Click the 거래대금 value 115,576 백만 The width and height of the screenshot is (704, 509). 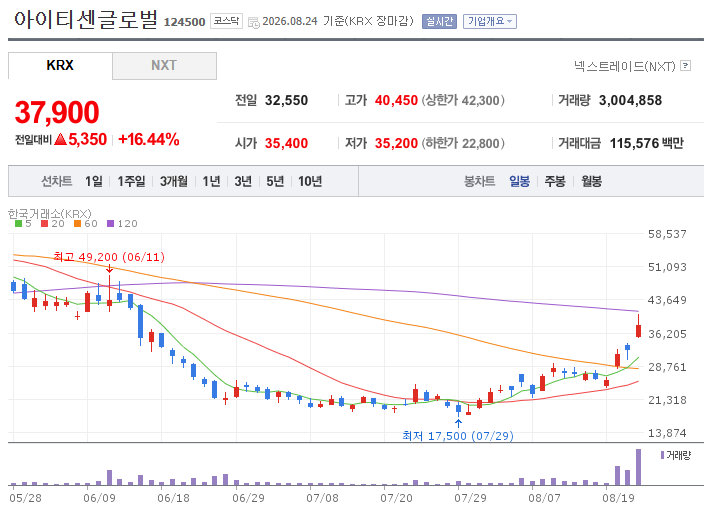(x=647, y=143)
